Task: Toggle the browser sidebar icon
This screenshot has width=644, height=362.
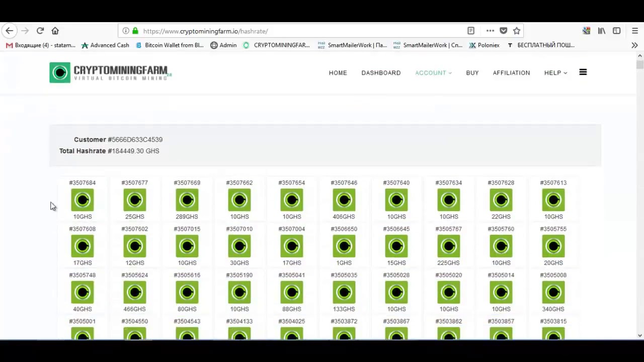Action: point(617,31)
